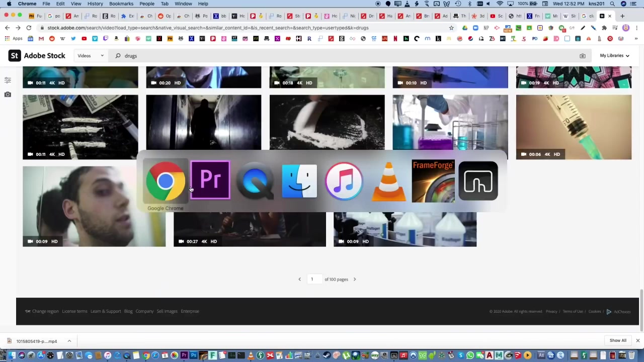Screen dimensions: 644x362
Task: Open the Sell images footer link
Action: point(167,311)
